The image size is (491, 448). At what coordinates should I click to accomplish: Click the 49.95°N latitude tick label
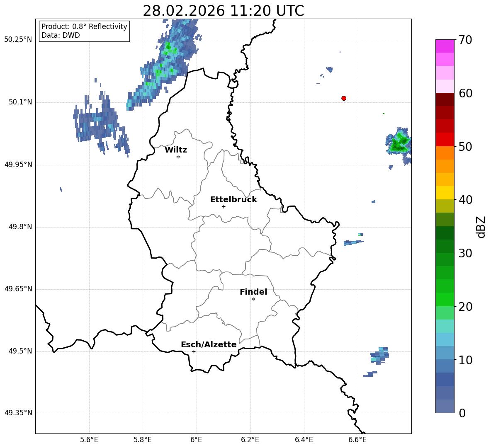click(x=18, y=165)
